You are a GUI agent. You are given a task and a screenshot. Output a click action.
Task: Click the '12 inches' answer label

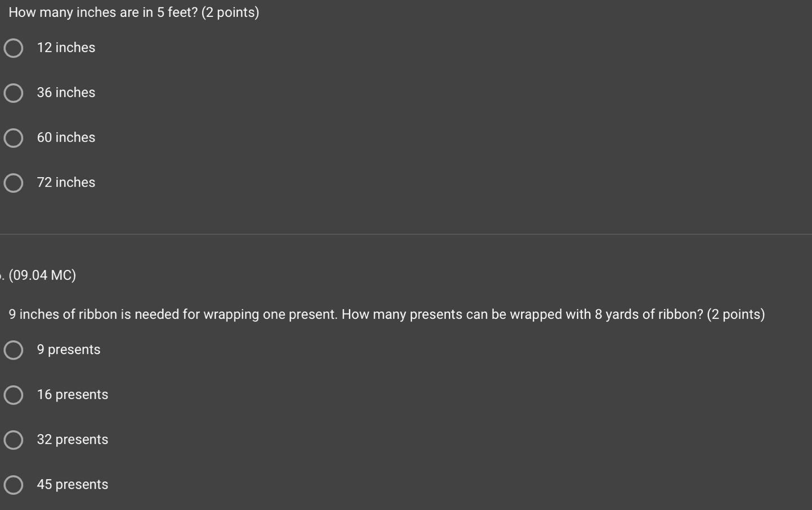[66, 47]
